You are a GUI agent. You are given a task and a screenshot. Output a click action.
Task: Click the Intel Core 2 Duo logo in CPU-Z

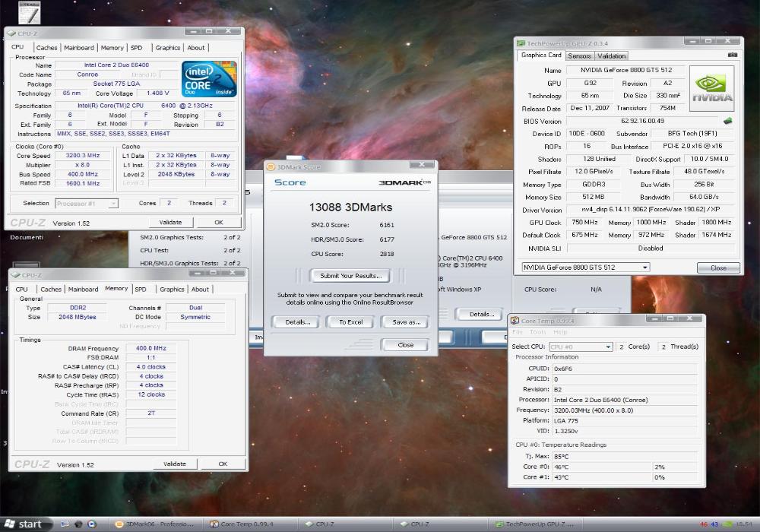click(209, 79)
